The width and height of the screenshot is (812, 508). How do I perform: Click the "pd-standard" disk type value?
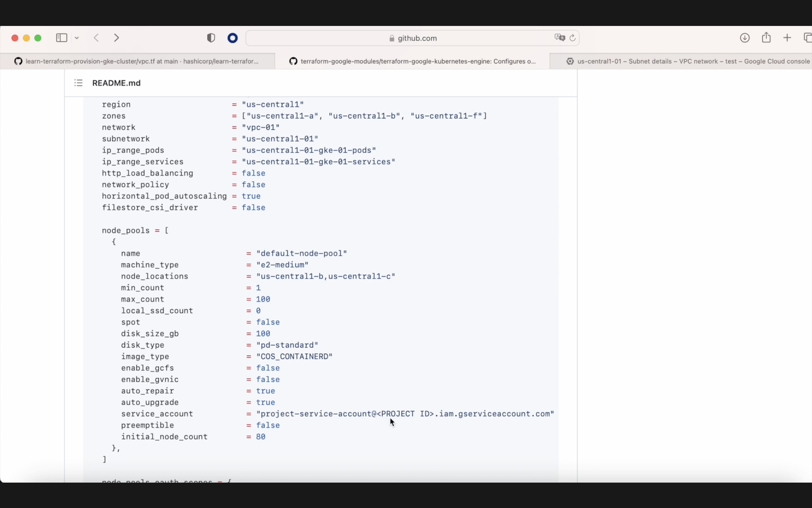coord(287,345)
